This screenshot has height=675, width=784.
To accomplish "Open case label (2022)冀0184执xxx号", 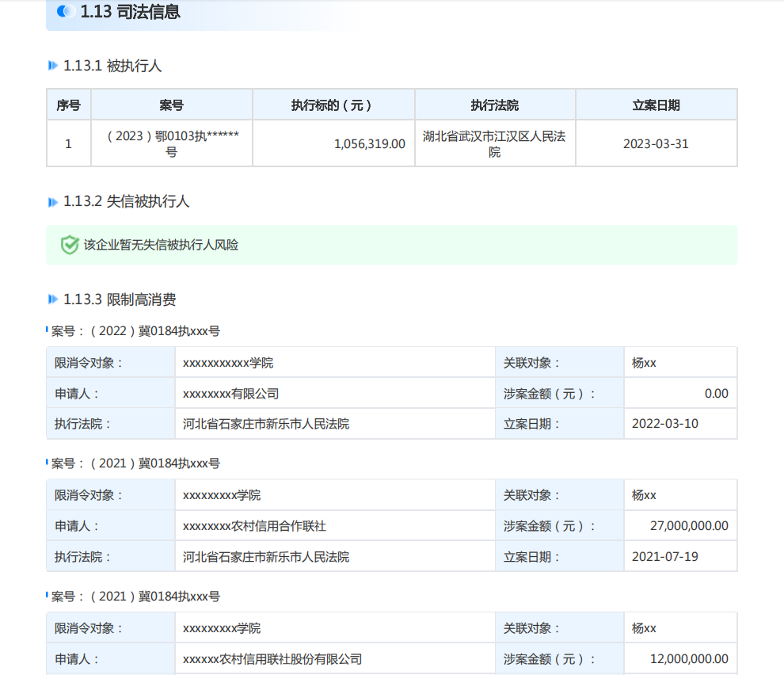I will (x=136, y=331).
